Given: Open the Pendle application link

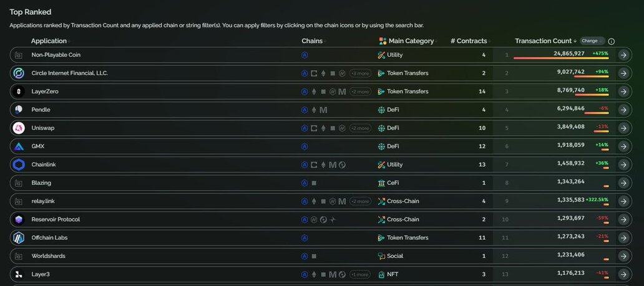Looking at the screenshot, I should coord(41,110).
